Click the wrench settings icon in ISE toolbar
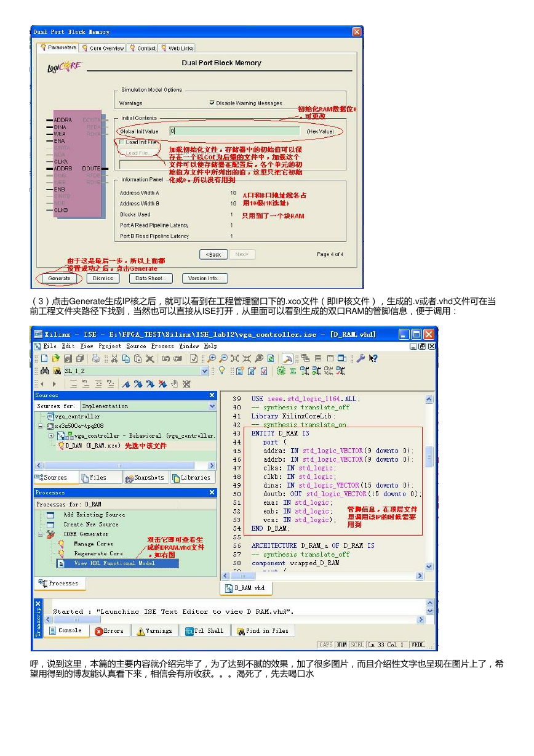The width and height of the screenshot is (534, 756). (361, 358)
